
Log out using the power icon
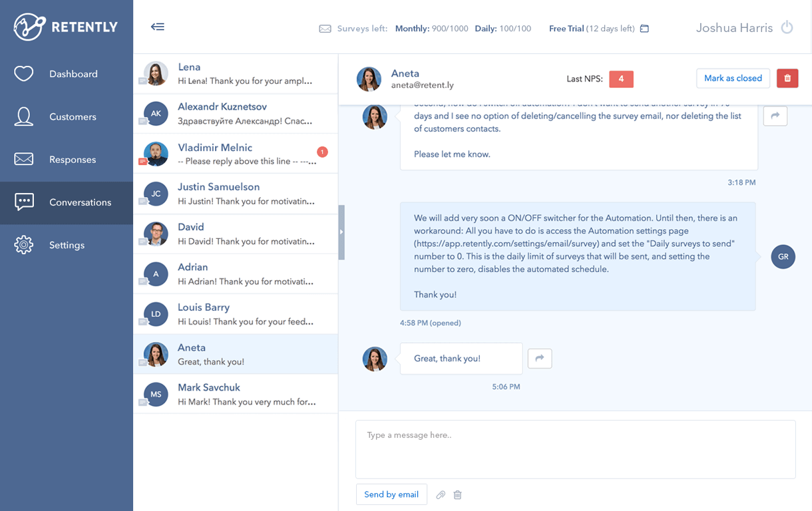786,27
